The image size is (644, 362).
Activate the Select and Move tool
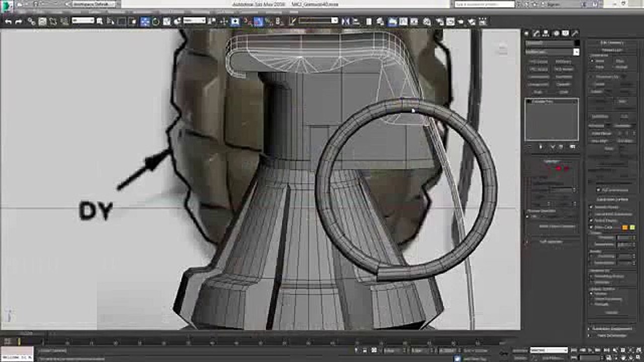pos(145,22)
